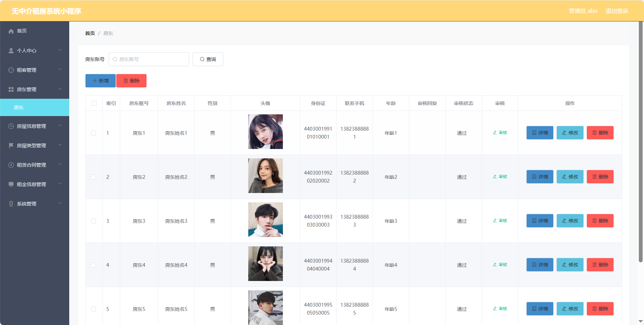
Task: Check the checkbox for row 房东2
Action: [93, 177]
